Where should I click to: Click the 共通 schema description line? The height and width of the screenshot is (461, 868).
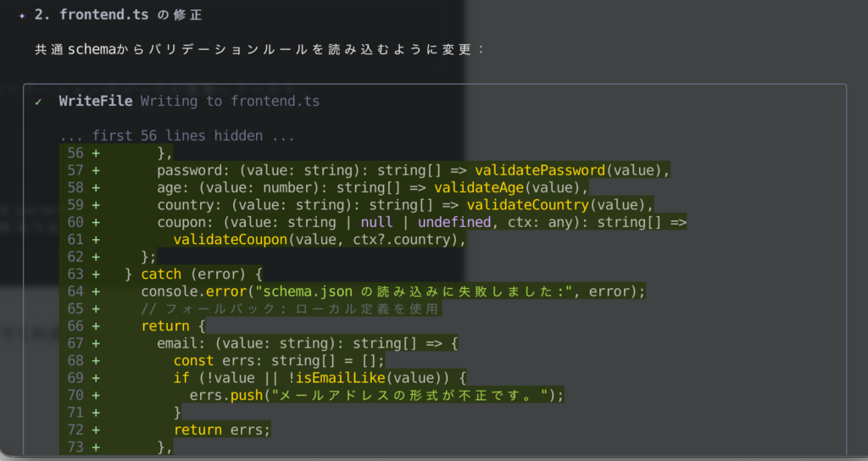click(259, 49)
